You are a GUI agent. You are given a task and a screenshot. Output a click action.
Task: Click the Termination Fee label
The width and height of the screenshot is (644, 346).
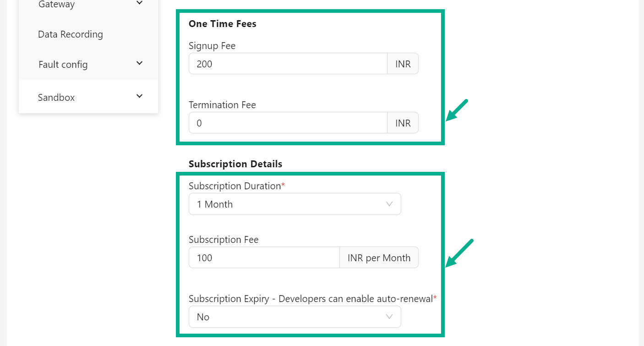[222, 105]
